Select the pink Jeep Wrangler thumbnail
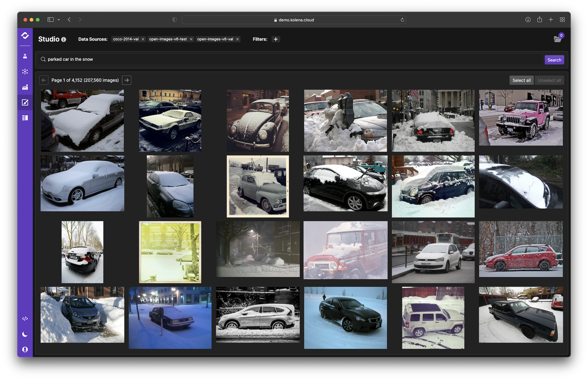588x380 pixels. tap(521, 118)
